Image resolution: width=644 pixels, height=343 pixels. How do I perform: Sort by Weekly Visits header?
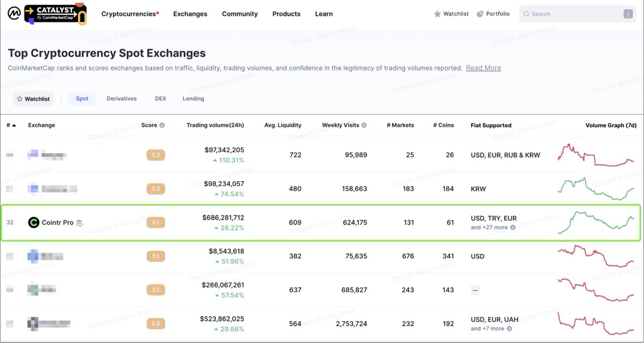[340, 125]
